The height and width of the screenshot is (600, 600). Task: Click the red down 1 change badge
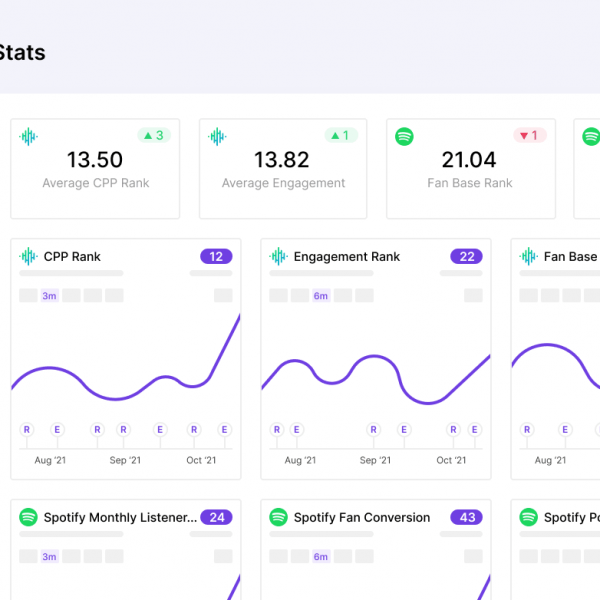(x=530, y=135)
